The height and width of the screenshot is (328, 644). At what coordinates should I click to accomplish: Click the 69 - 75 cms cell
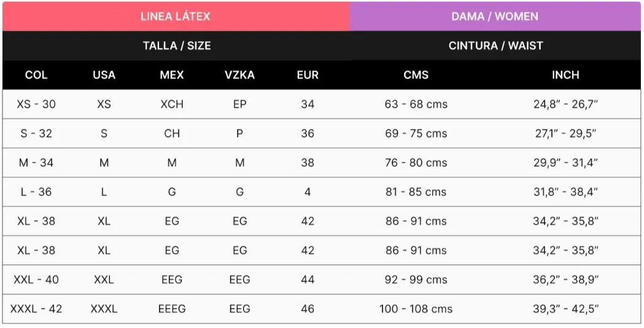point(416,134)
